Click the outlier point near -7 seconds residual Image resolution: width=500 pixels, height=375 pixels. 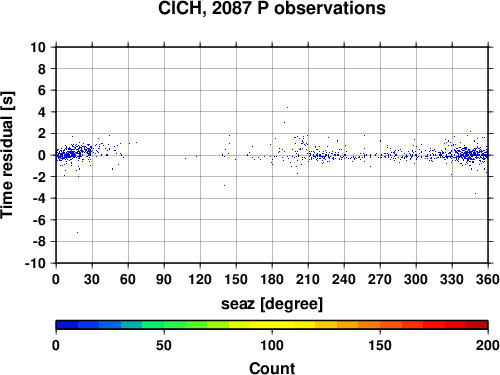[x=78, y=232]
